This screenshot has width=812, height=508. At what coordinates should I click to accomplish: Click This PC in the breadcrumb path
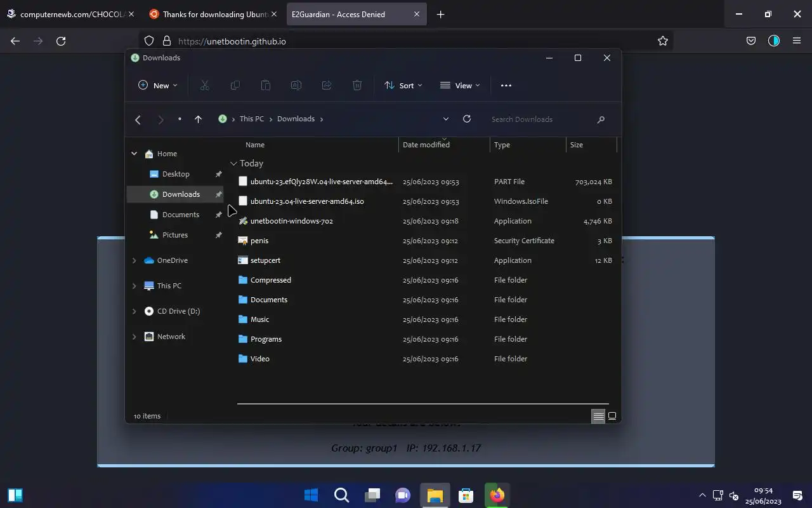tap(251, 119)
